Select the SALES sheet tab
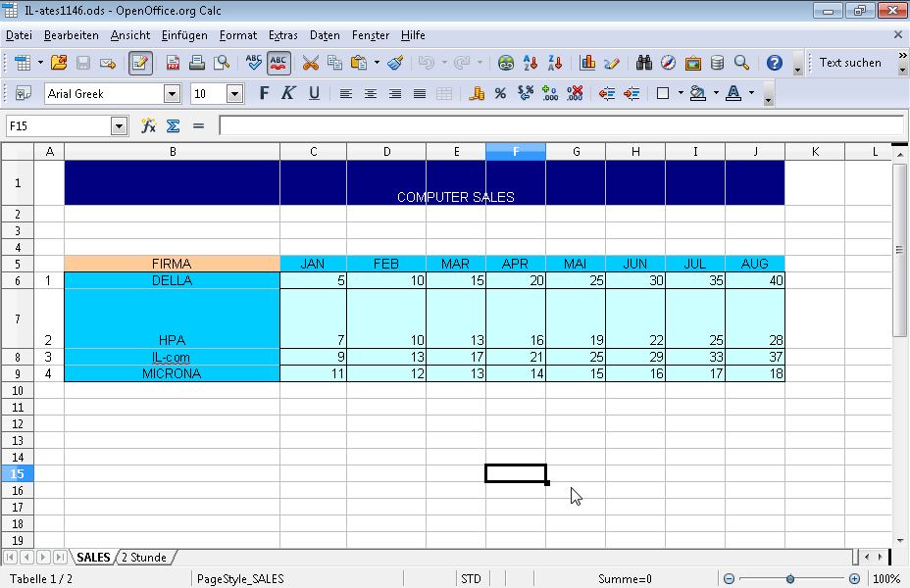Image resolution: width=910 pixels, height=588 pixels. pyautogui.click(x=93, y=558)
